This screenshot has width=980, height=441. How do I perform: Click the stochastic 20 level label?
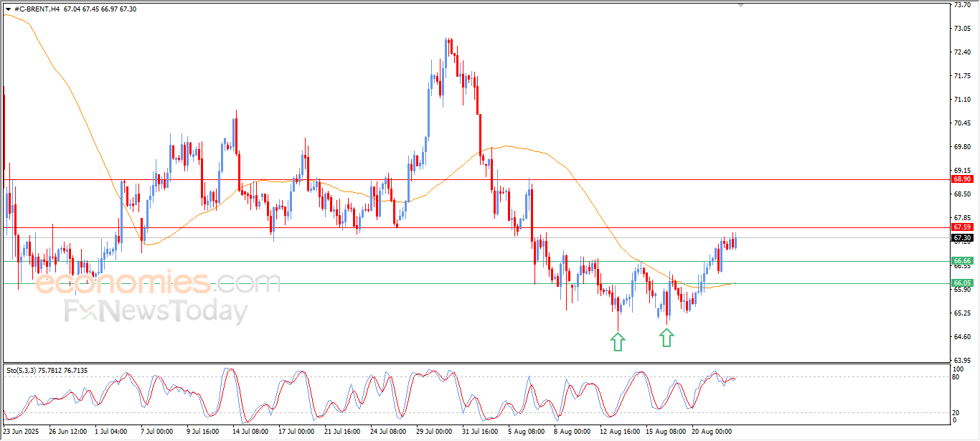957,412
